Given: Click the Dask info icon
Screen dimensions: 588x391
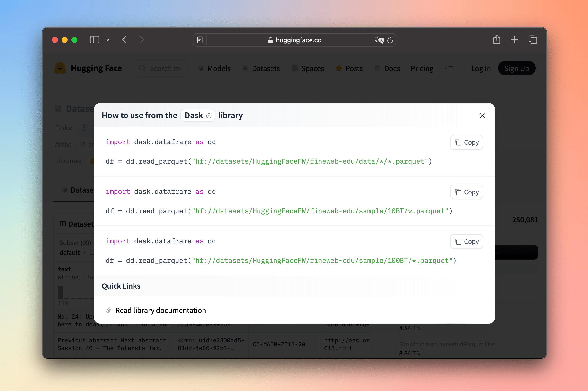Looking at the screenshot, I should (209, 116).
